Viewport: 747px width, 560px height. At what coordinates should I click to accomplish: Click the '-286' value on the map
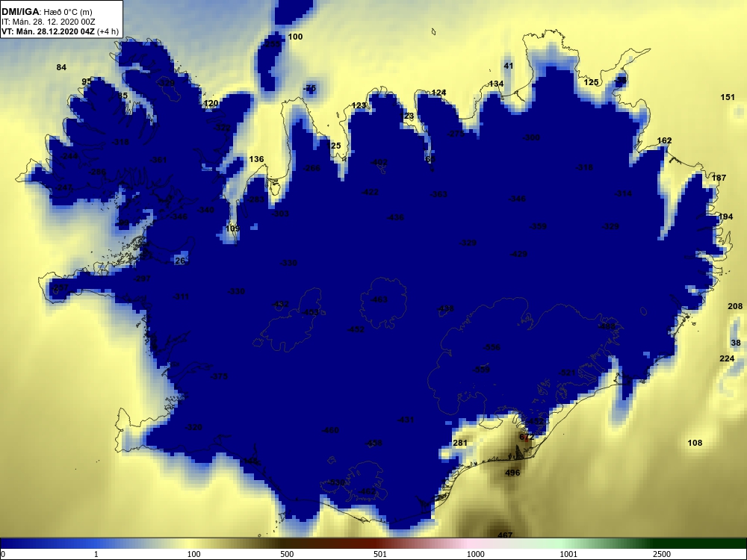pyautogui.click(x=97, y=172)
